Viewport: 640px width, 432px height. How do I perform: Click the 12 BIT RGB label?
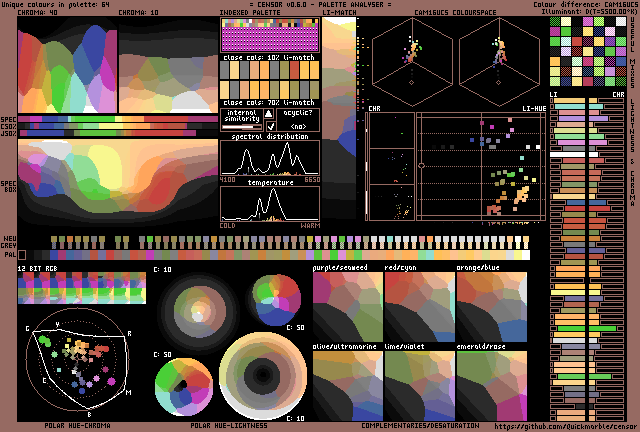pos(38,268)
